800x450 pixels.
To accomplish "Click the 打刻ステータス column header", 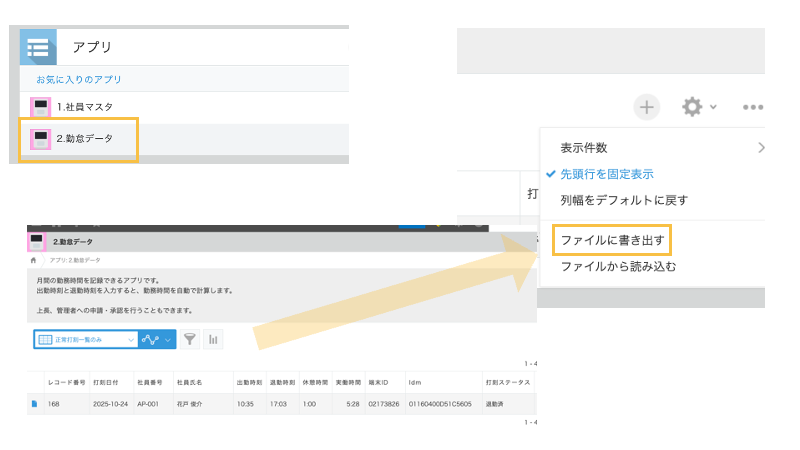I will pos(507,383).
